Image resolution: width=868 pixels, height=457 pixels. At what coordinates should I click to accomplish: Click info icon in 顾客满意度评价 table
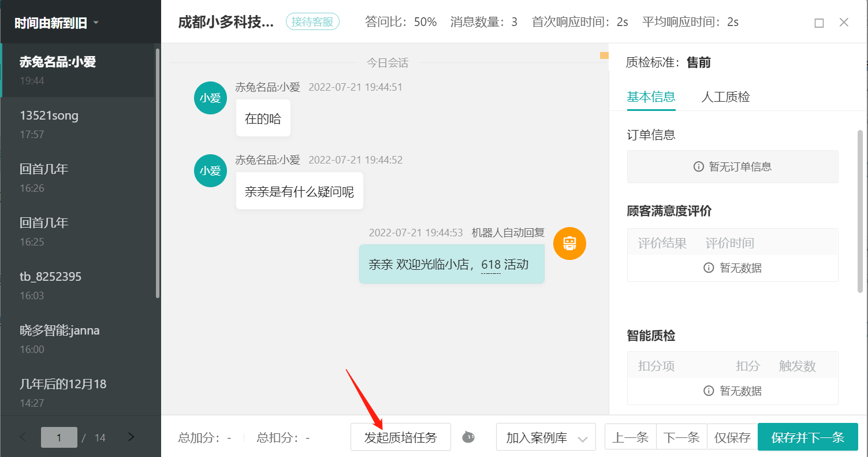(x=709, y=268)
